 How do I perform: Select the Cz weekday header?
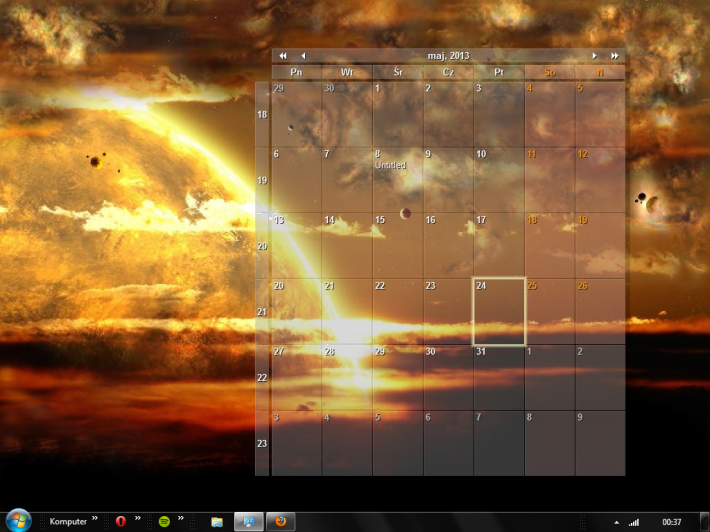point(448,72)
